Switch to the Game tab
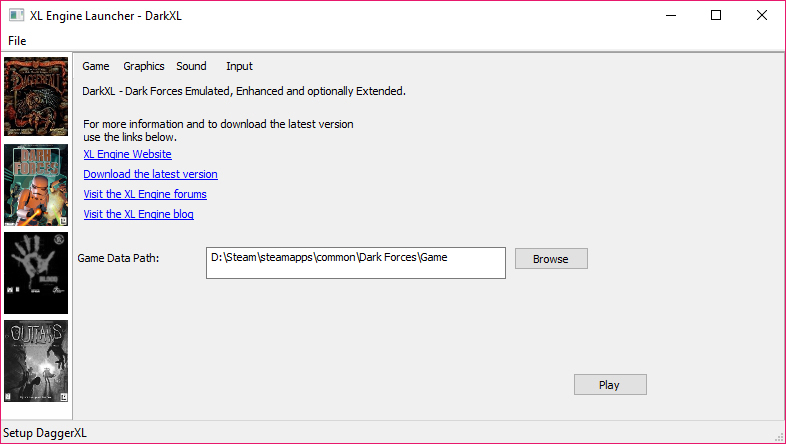The image size is (786, 444). point(96,66)
